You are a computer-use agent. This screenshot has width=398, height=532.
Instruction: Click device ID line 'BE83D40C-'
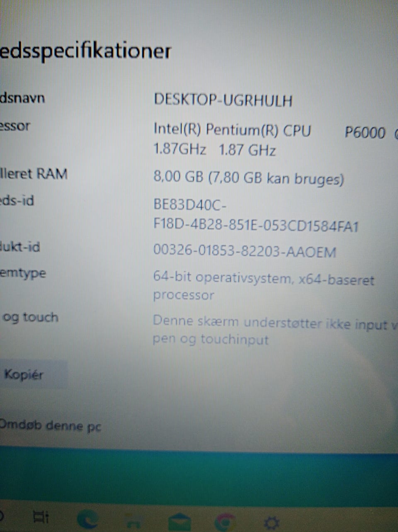click(x=190, y=204)
